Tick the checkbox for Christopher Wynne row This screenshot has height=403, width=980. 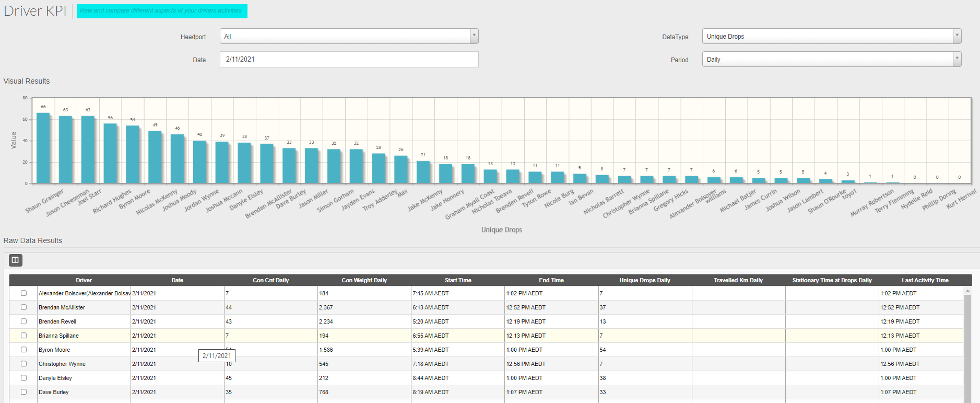23,364
